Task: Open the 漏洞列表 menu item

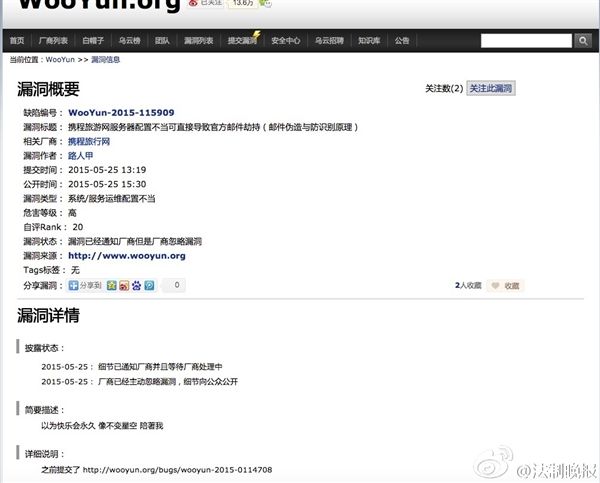Action: point(199,41)
